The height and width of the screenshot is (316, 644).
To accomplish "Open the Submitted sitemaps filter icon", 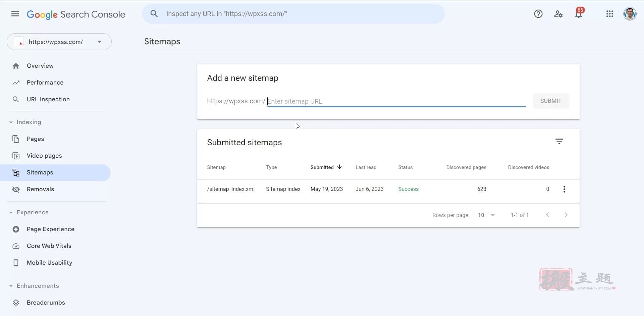I will [x=559, y=141].
